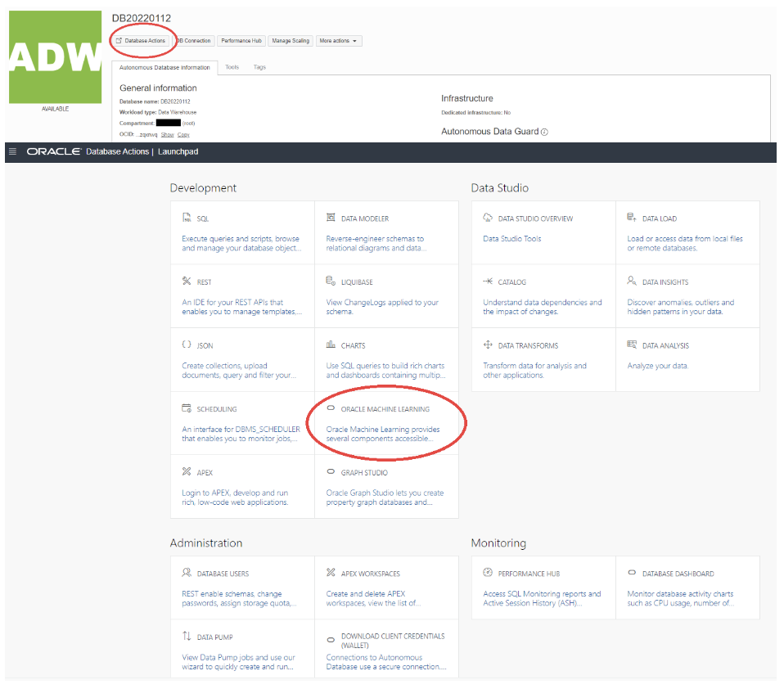Viewport: 784px width, 689px height.
Task: Click the Autonomous Data Guard info icon
Action: point(544,132)
